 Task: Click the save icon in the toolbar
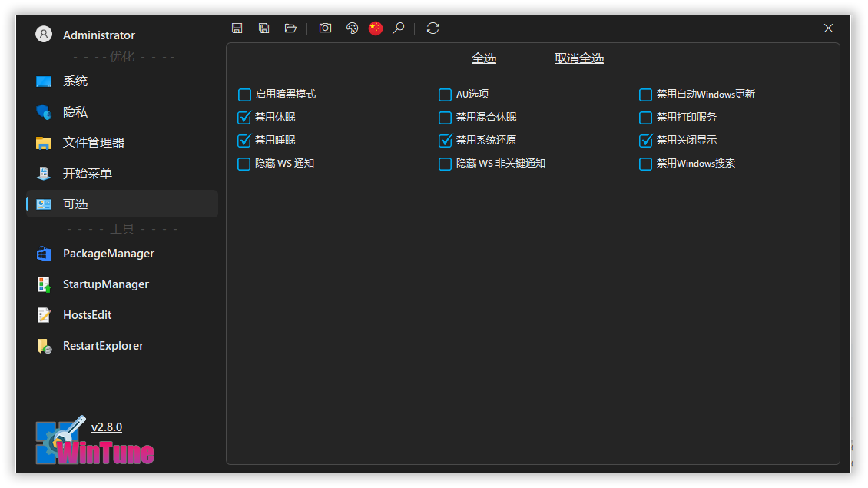(x=237, y=28)
